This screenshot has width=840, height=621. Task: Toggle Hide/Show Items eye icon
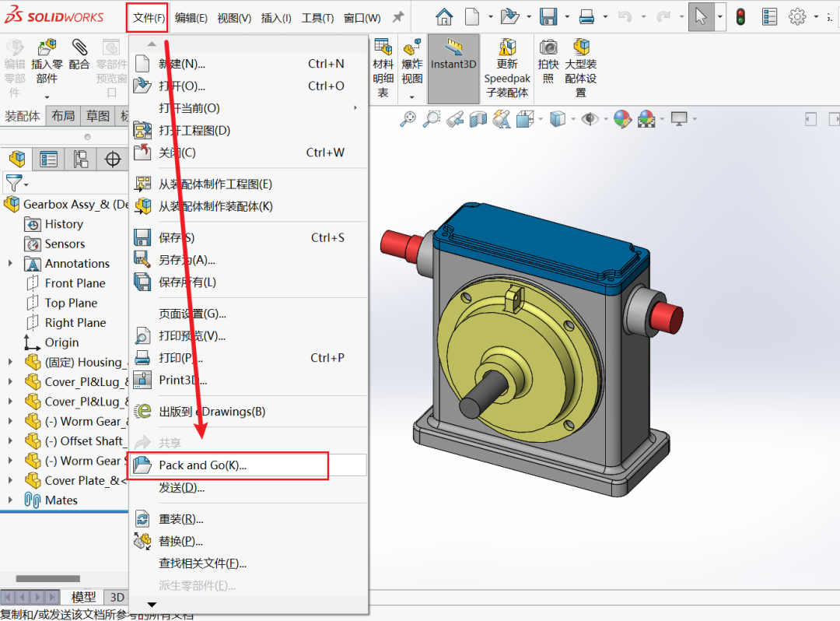tap(590, 118)
